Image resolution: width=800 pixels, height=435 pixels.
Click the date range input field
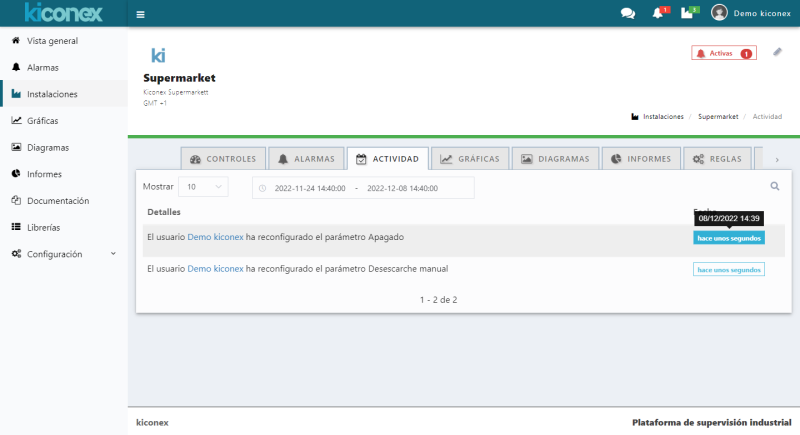tap(363, 188)
